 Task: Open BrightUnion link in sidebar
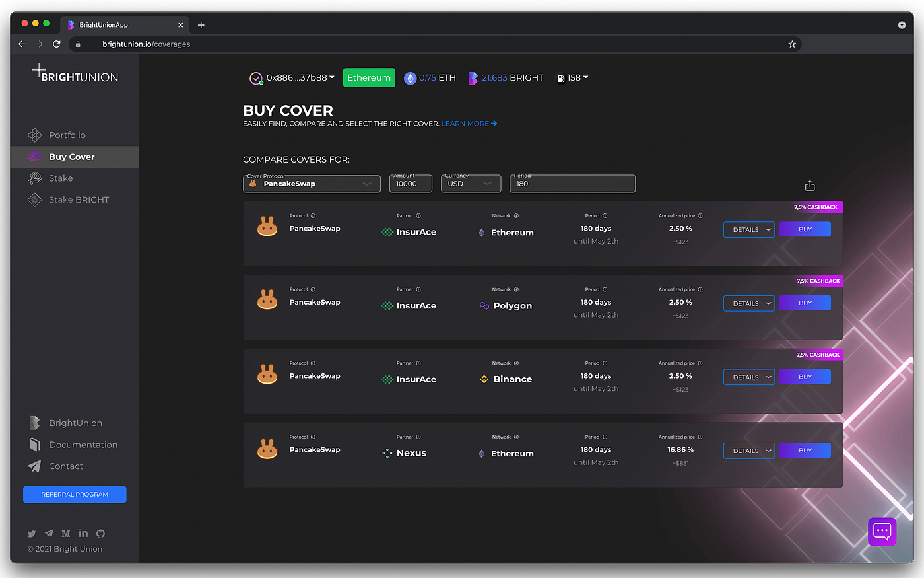(75, 423)
